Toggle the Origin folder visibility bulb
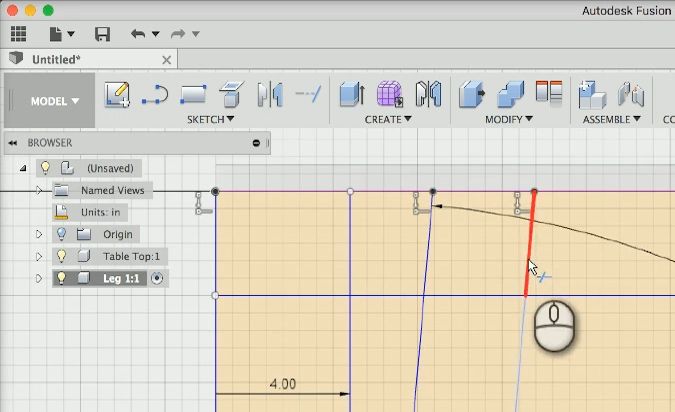 coord(61,234)
